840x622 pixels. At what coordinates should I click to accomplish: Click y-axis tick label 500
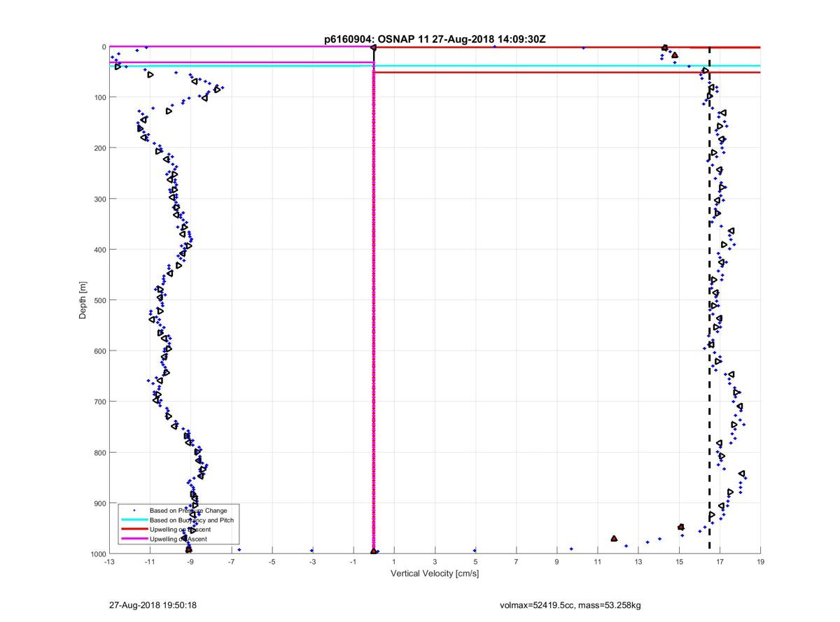point(99,300)
